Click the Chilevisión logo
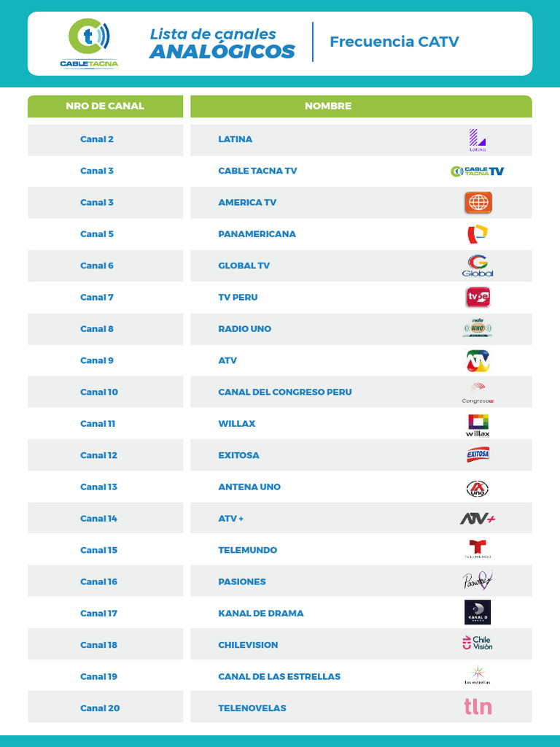 pyautogui.click(x=478, y=643)
